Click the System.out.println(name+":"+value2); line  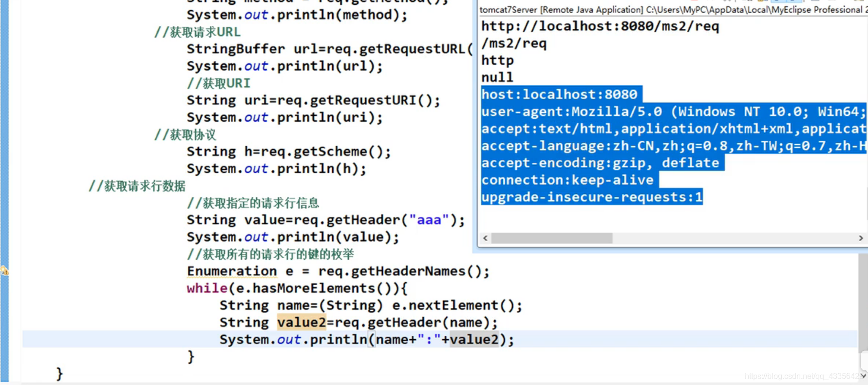(367, 340)
